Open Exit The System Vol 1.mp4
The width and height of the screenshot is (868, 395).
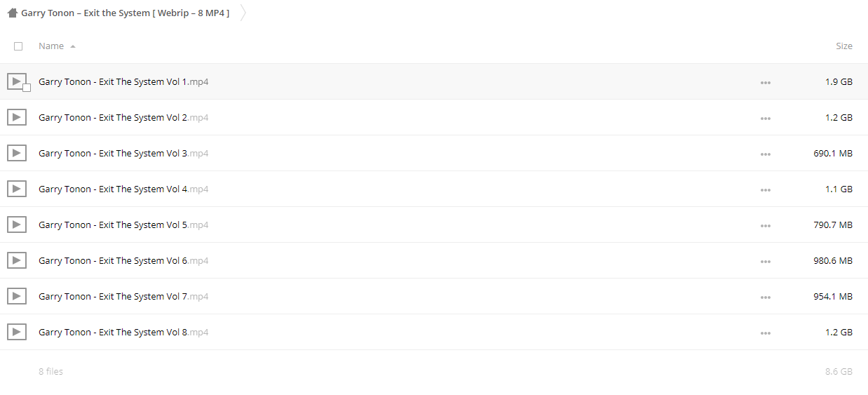(123, 81)
